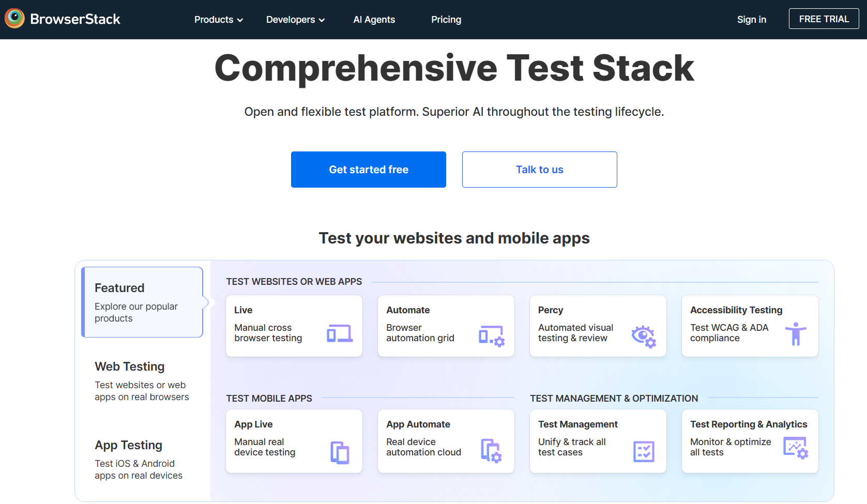Click the Test Management checklist icon

click(643, 451)
